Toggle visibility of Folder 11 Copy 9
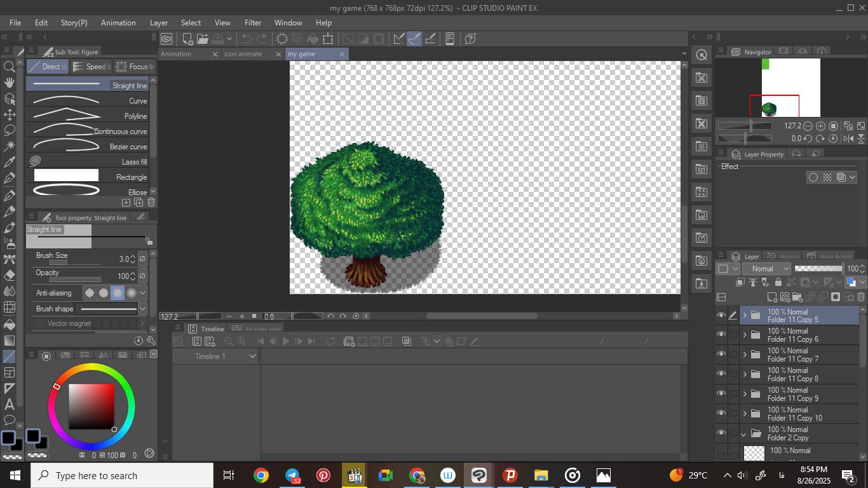The image size is (868, 488). 721,394
